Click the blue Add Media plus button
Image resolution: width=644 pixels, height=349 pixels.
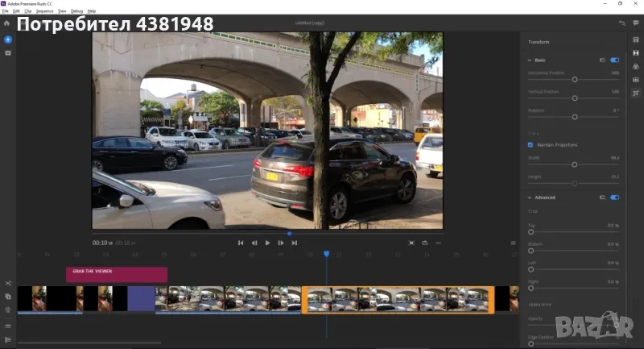click(x=8, y=39)
